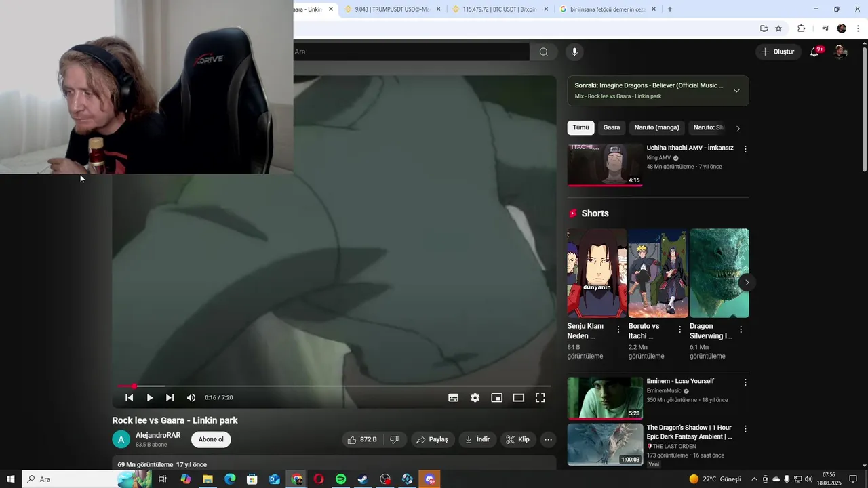Show the next Shorts with the arrow

pyautogui.click(x=747, y=283)
